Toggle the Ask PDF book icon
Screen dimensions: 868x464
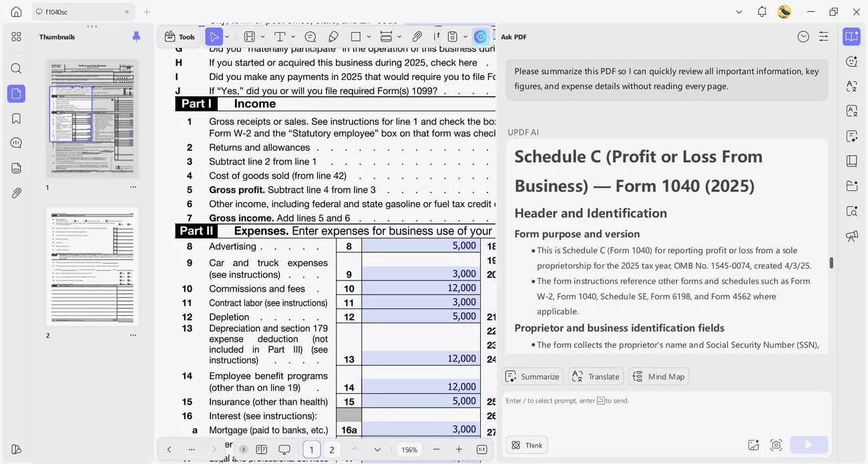[851, 37]
